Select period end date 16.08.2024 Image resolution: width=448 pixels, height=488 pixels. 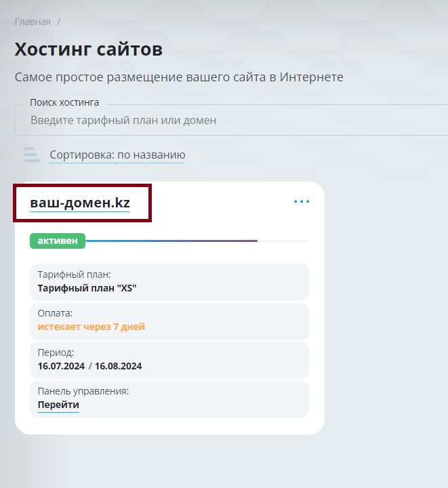click(118, 366)
